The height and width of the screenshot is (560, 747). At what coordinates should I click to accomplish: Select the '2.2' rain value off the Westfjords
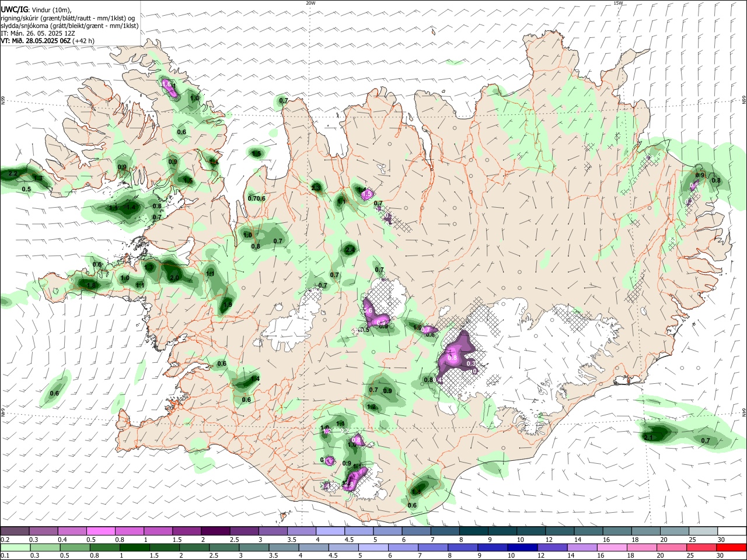click(x=13, y=174)
